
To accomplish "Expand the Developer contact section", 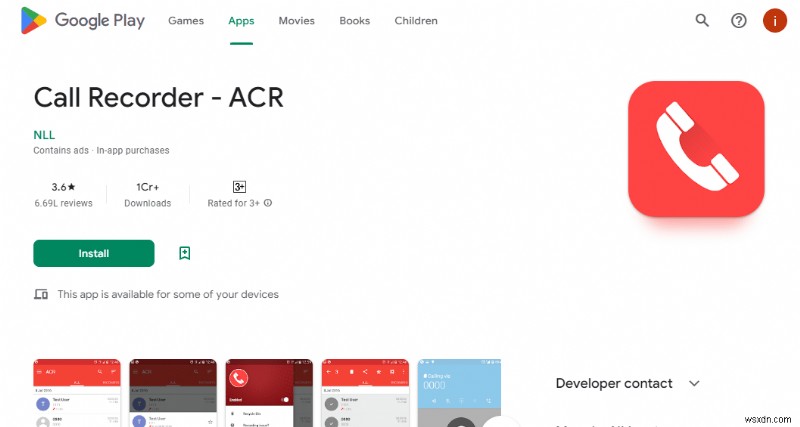I will tap(694, 383).
